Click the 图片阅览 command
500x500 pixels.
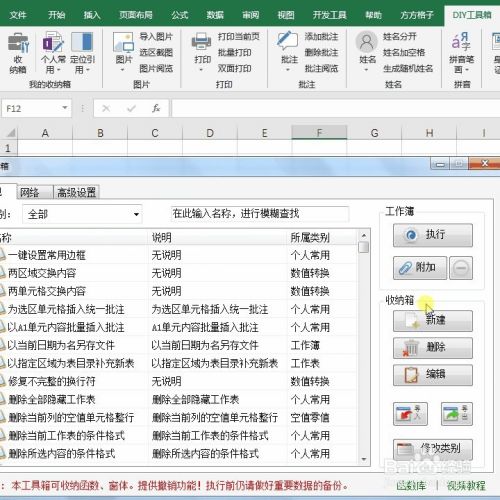click(x=156, y=68)
